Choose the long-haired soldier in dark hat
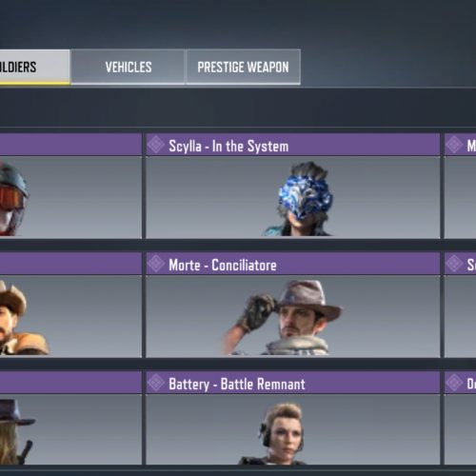476x476 pixels. [x=16, y=431]
